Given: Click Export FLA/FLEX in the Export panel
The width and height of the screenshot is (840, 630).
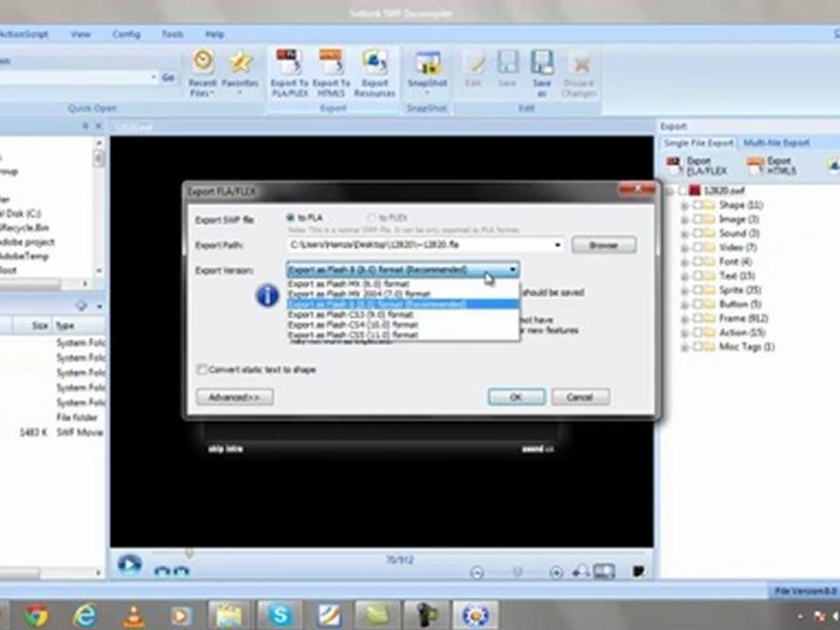Looking at the screenshot, I should (x=696, y=165).
